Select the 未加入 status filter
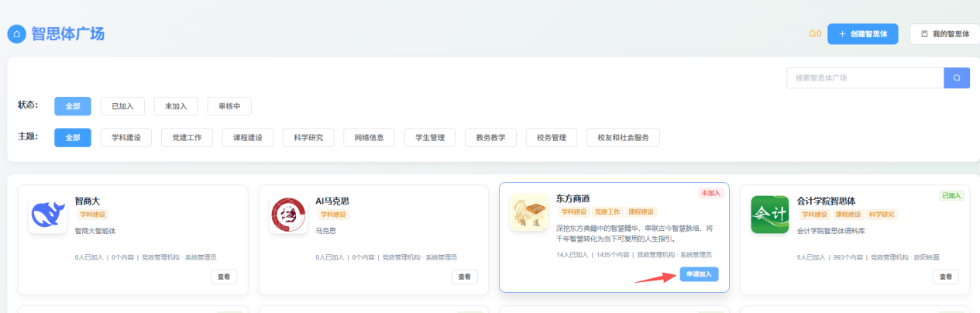980x313 pixels. point(176,106)
